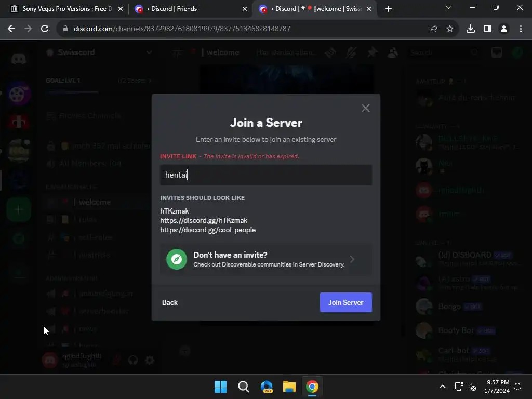The image size is (532, 399).
Task: Select the Discord welcome Swisscord tab
Action: tap(315, 9)
